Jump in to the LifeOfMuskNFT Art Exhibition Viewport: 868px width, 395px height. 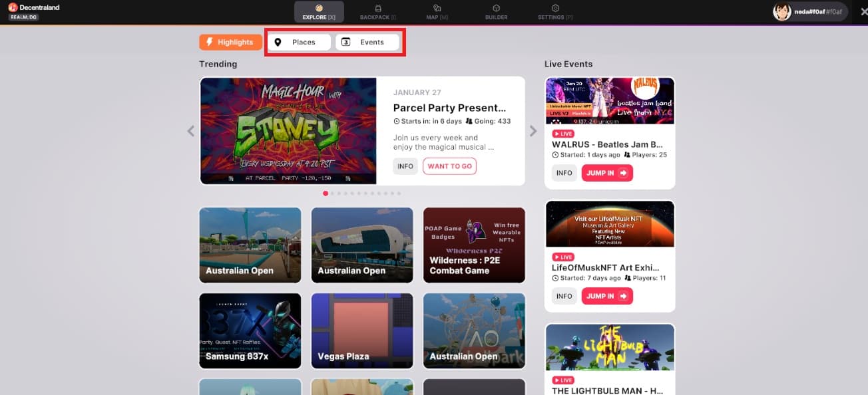(x=607, y=296)
